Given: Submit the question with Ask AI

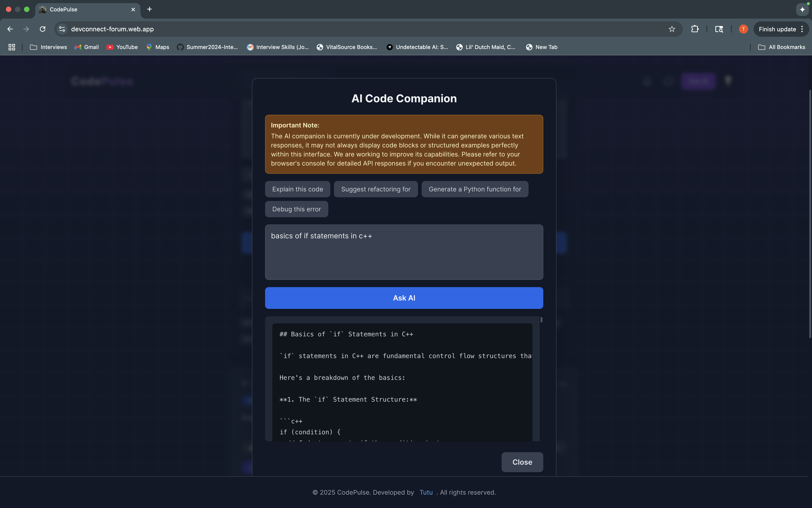Looking at the screenshot, I should 404,298.
